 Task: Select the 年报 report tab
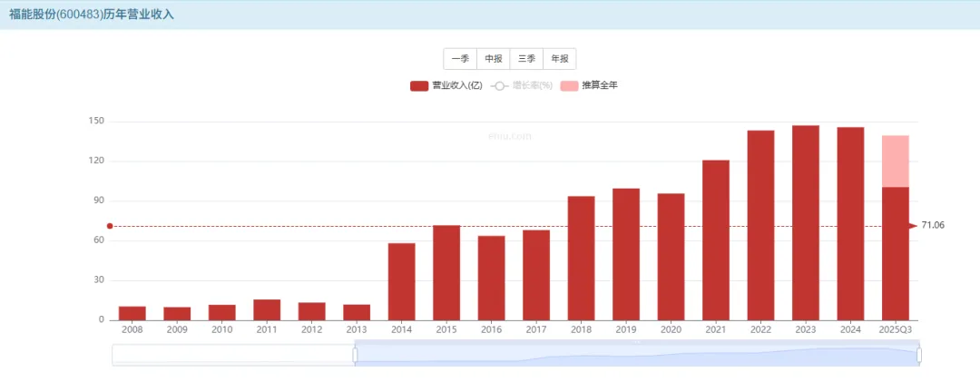pos(559,59)
